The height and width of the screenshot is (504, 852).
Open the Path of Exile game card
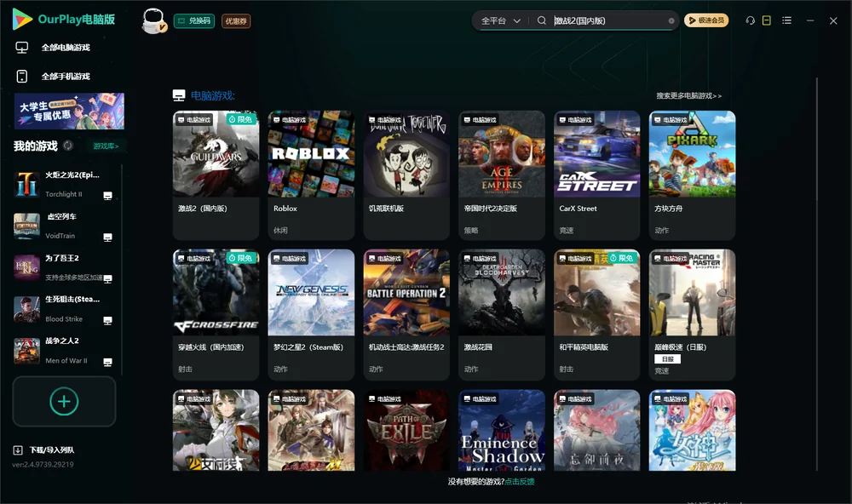pos(406,430)
